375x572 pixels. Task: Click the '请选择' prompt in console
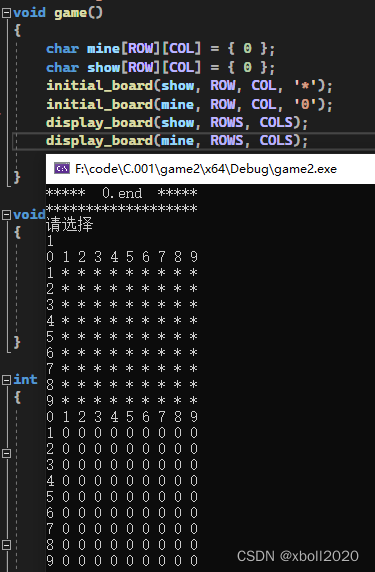[69, 224]
